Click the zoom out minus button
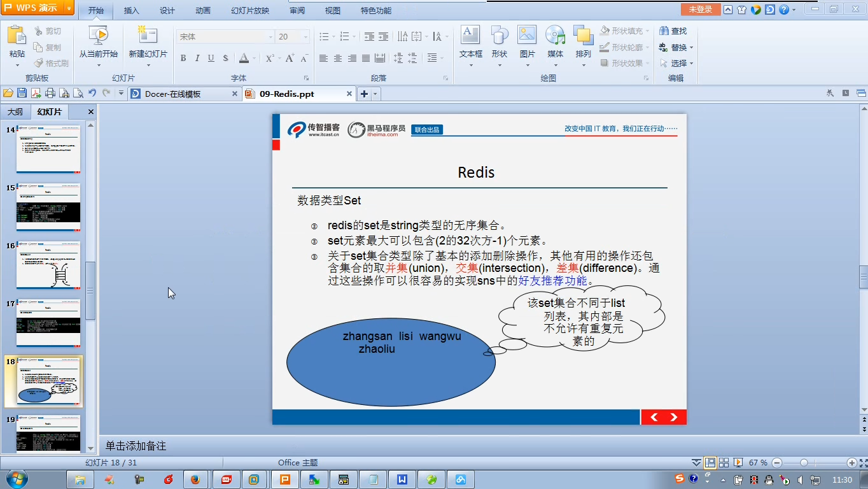868x489 pixels. point(776,463)
